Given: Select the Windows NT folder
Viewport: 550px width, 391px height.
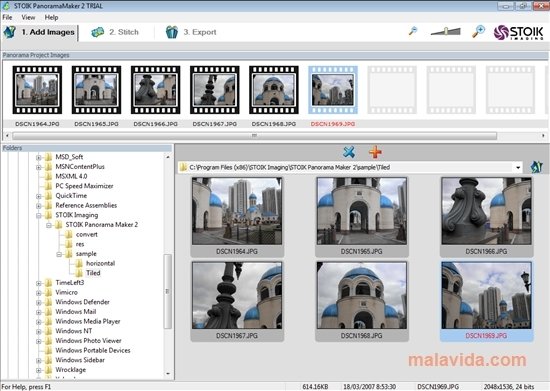Looking at the screenshot, I should (74, 331).
